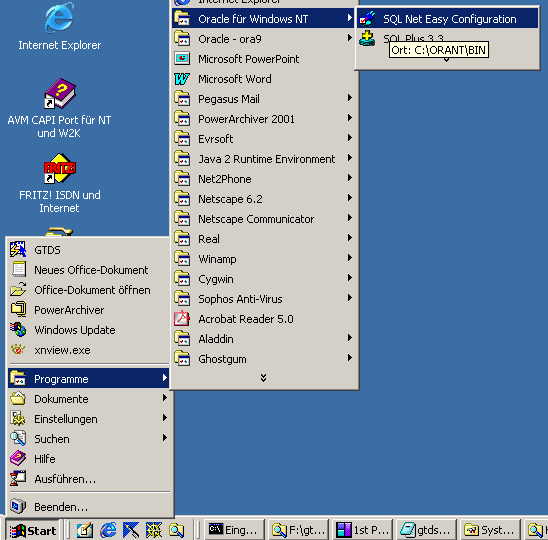This screenshot has height=540, width=548.
Task: Select Oracle für Windows NT menu entry
Action: pos(264,19)
